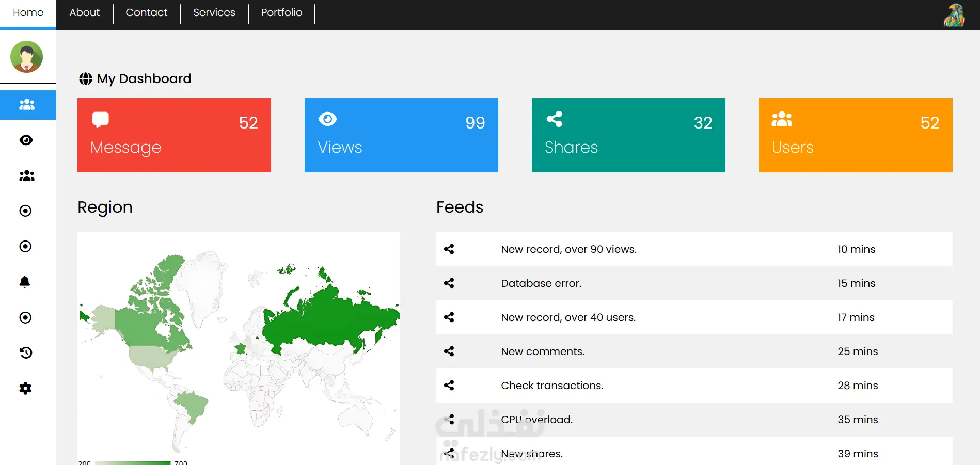
Task: Open the orange Users card
Action: coord(856,135)
